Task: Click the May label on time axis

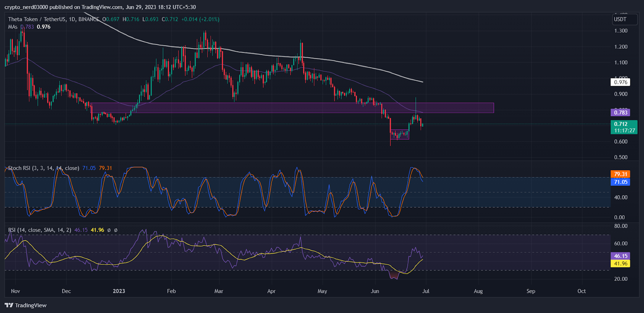Action: point(322,291)
